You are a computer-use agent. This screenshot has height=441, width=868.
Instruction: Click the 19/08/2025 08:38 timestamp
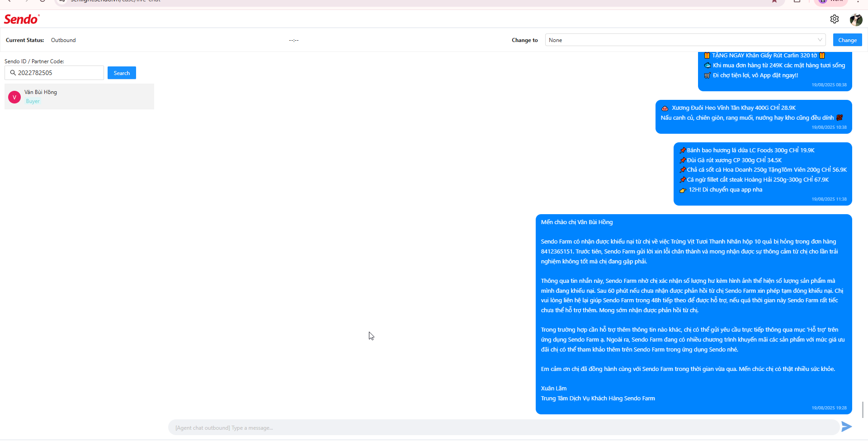829,85
